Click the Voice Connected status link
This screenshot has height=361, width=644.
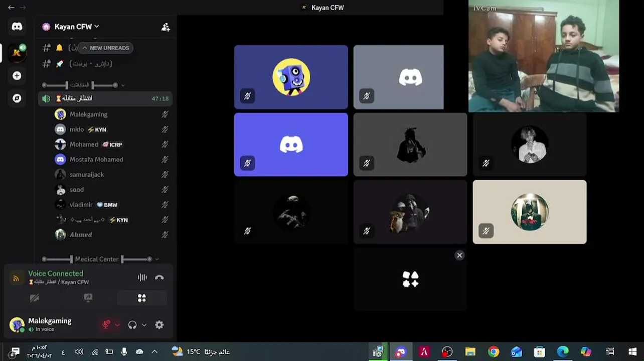pos(56,273)
